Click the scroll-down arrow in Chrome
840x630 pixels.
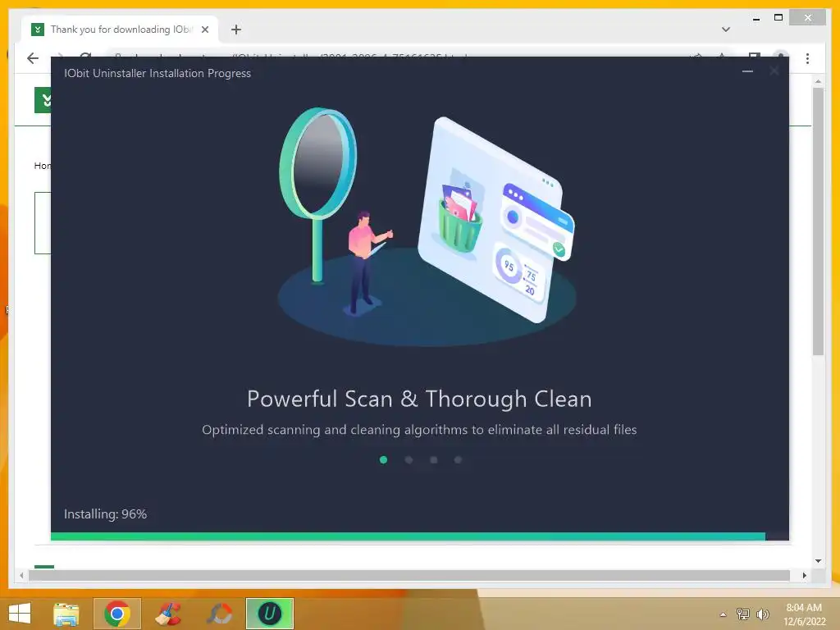[818, 561]
